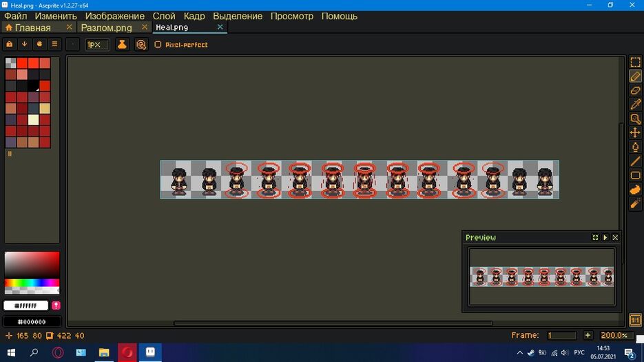Screen dimensions: 644x362
Task: Select the Rectangular Marquee tool
Action: click(x=635, y=62)
